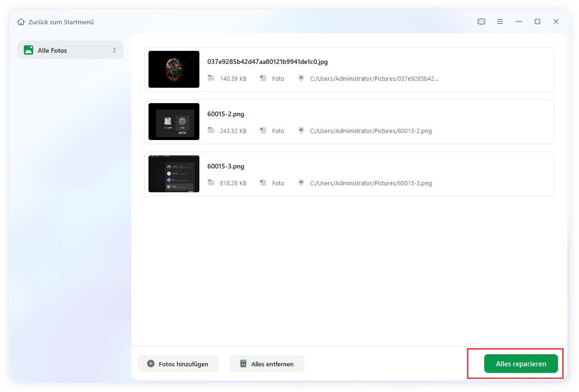Click 'Fotos hinzufügen' button
The width and height of the screenshot is (579, 392).
tap(178, 364)
